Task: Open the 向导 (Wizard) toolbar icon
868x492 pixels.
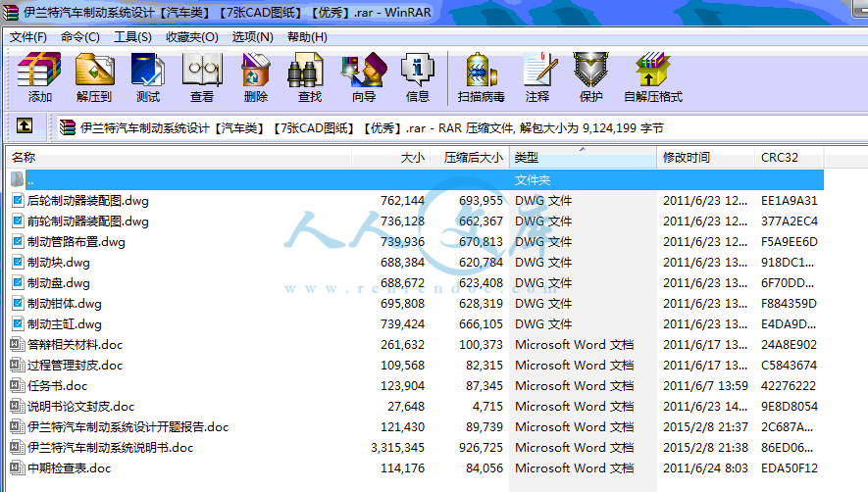Action: [x=364, y=70]
